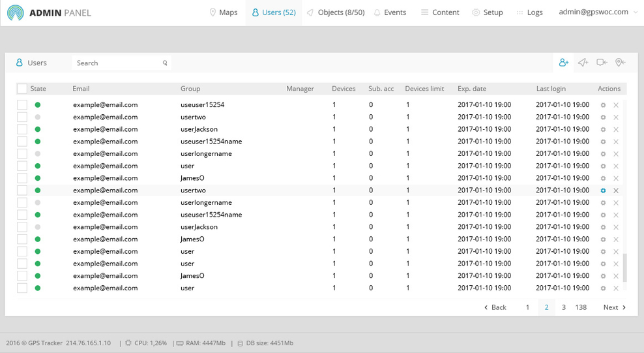Click the RAM: 4447Mb status text
Viewport: 644px width, 353px height.
click(205, 343)
